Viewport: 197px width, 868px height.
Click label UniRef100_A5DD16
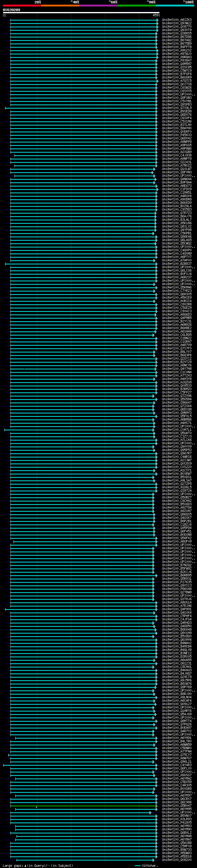point(177,857)
